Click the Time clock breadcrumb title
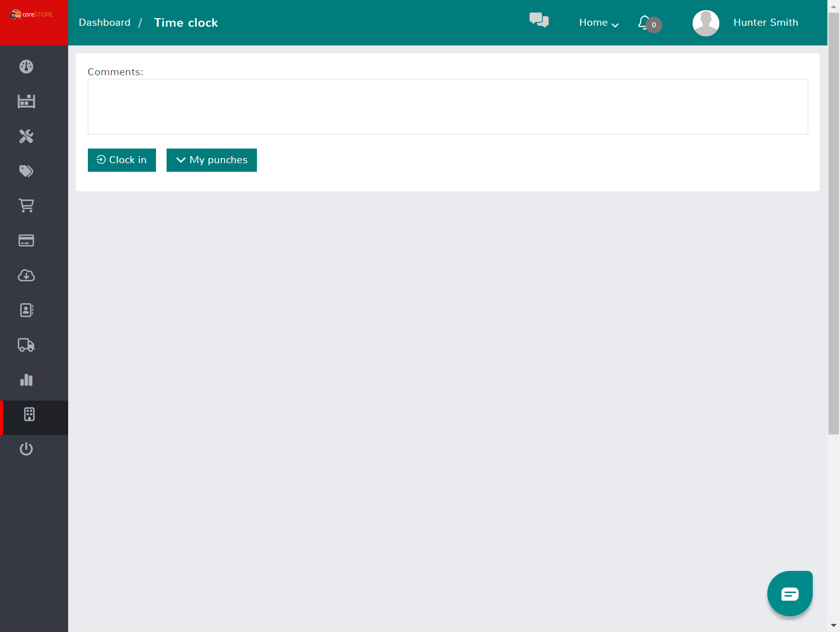 point(186,23)
